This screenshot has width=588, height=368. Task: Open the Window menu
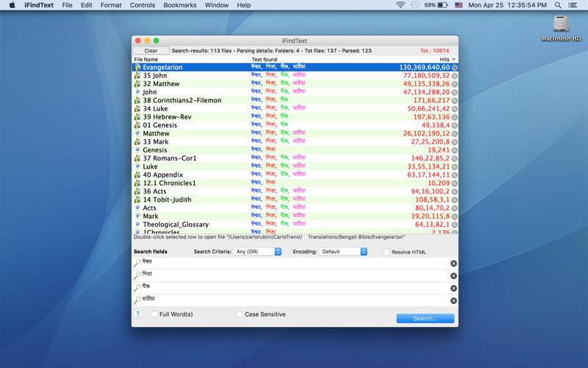pyautogui.click(x=217, y=5)
